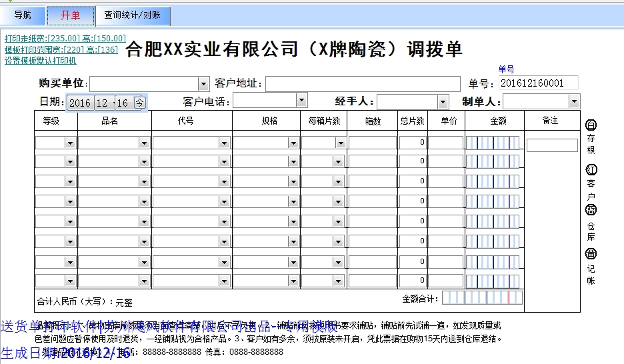
Task: Click the 合计人民币（大写）：元整 text
Action: 85,302
